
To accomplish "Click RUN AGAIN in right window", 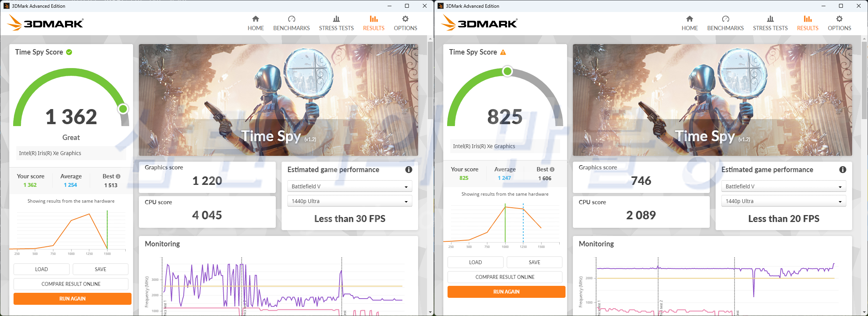I will [x=506, y=292].
